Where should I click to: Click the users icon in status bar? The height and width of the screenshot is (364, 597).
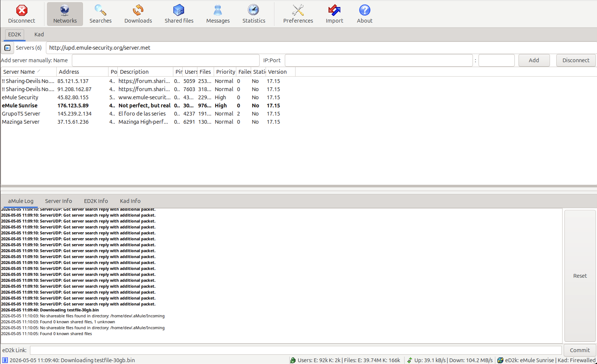[293, 360]
